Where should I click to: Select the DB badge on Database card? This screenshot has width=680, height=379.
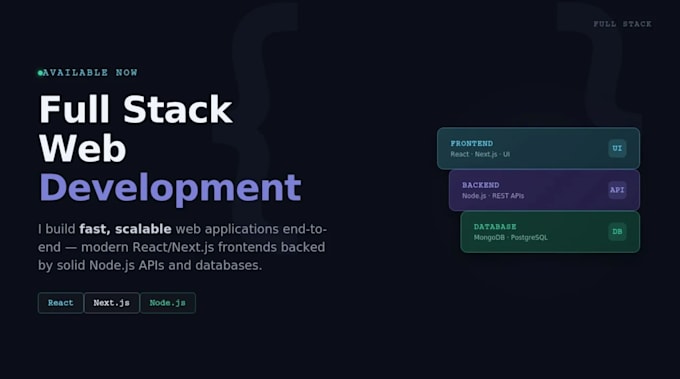pyautogui.click(x=617, y=232)
